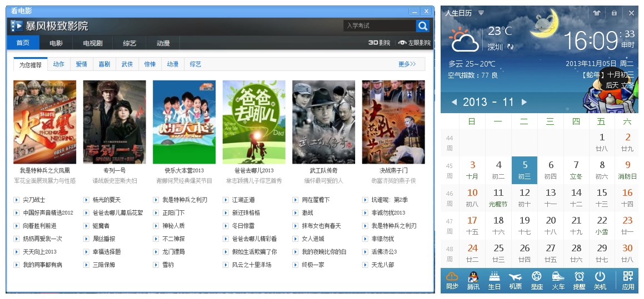644x299 pixels.
Task: Open 龙门镖局 link
Action: click(x=173, y=252)
